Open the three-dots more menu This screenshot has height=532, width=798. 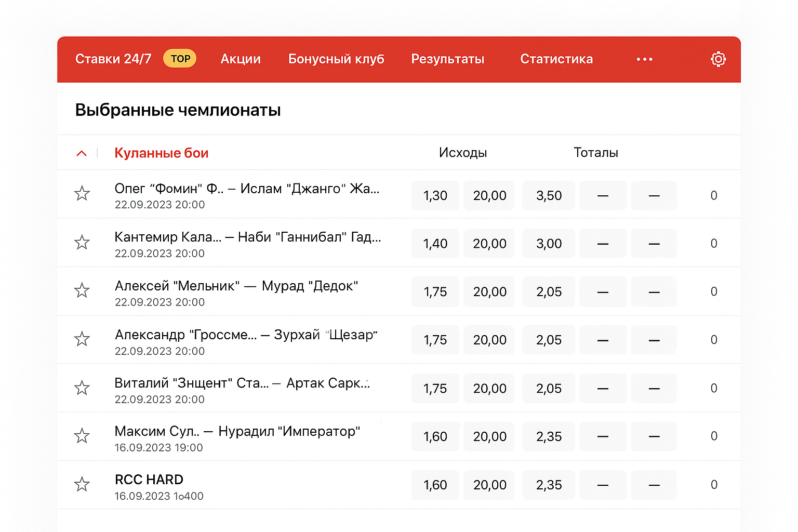(644, 59)
